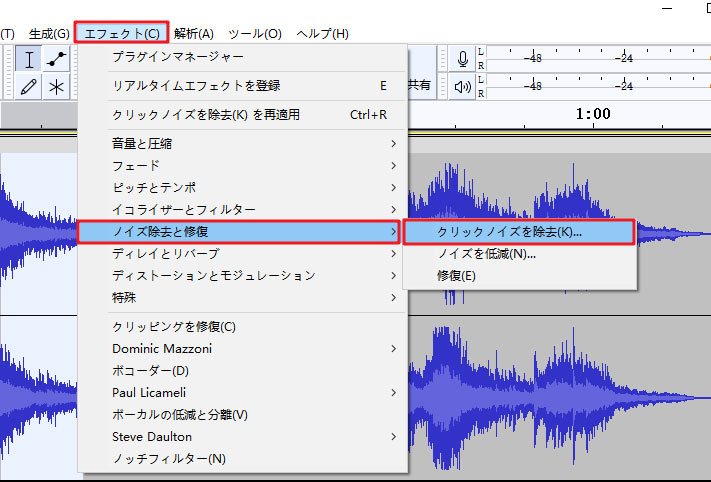This screenshot has width=711, height=482.
Task: Select the asterisk Multi-tool
Action: tap(56, 86)
